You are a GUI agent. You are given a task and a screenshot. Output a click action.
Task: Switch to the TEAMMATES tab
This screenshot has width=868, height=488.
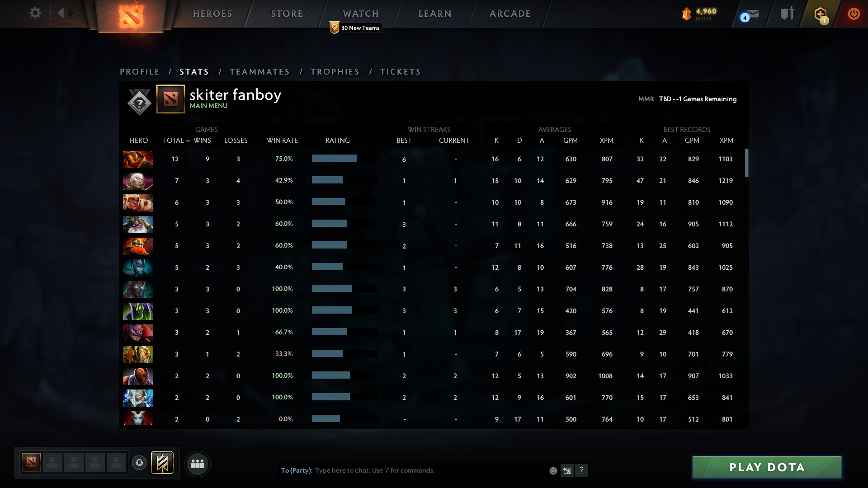click(x=259, y=71)
